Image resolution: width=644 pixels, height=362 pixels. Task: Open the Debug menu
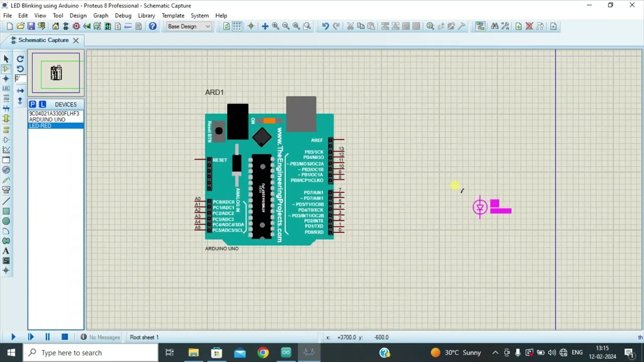tap(123, 16)
